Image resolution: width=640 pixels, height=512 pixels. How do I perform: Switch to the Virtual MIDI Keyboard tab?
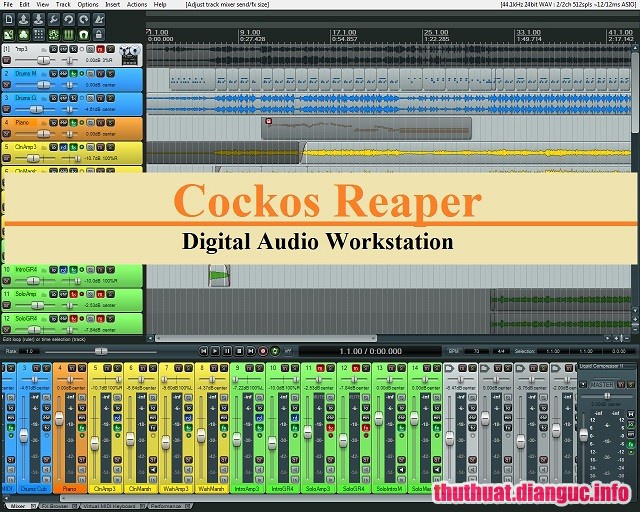pos(113,506)
